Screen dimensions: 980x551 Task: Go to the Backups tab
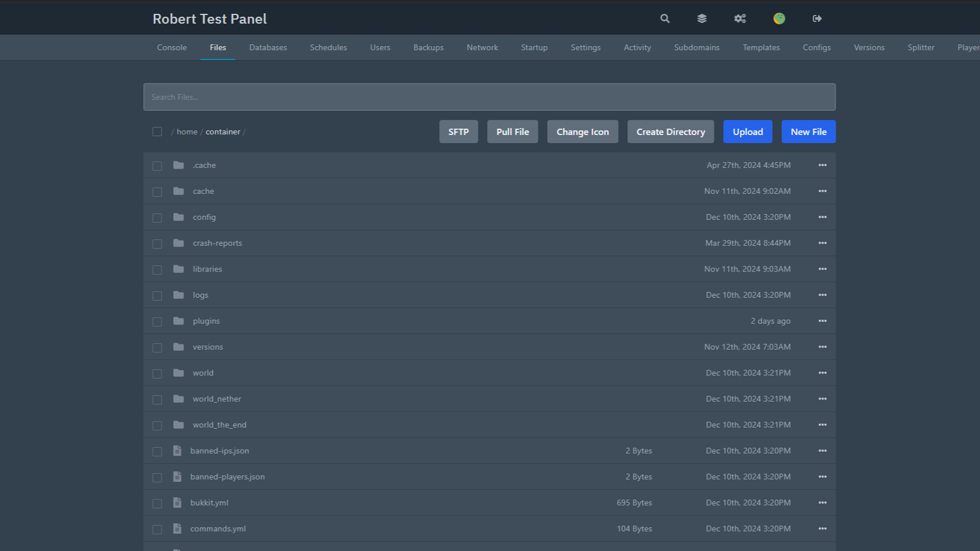428,47
